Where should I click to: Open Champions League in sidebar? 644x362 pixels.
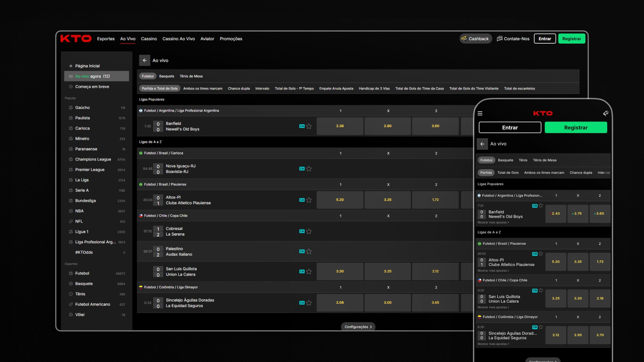(x=93, y=159)
